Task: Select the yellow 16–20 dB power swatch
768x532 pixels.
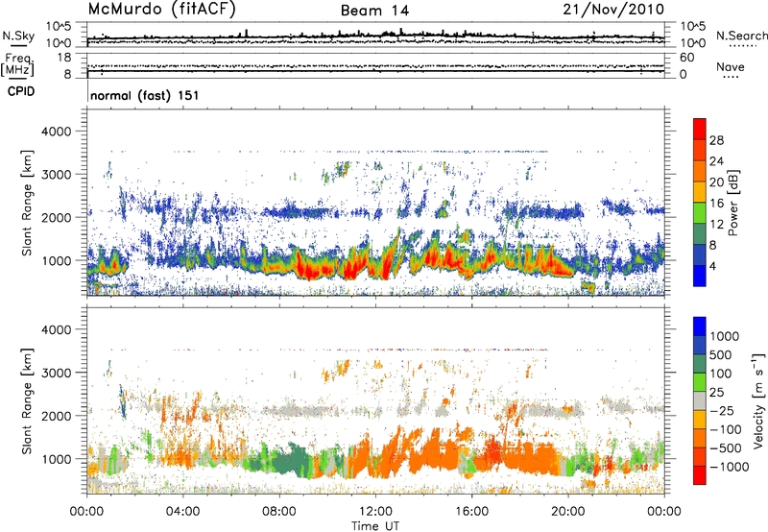Action: point(700,193)
